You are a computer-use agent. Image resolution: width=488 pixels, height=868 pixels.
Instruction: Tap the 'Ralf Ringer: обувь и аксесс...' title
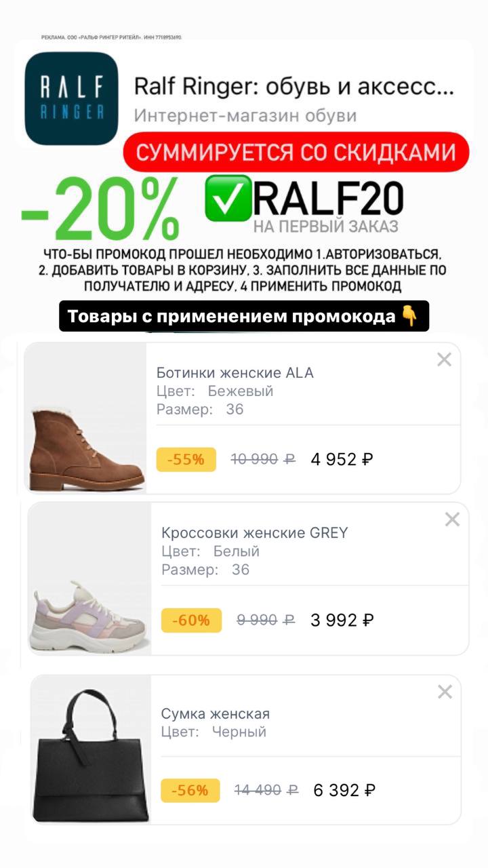coord(293,87)
